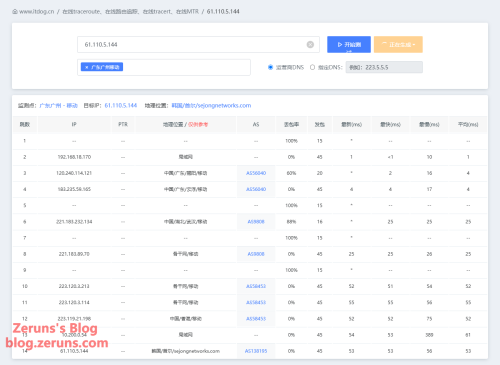Click the 60% loss value in hop 3
This screenshot has height=365, width=500.
click(x=291, y=173)
